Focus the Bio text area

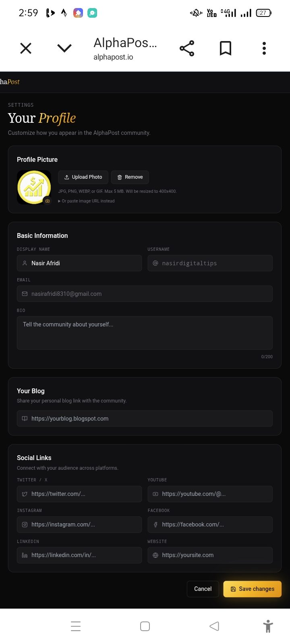[x=145, y=333]
